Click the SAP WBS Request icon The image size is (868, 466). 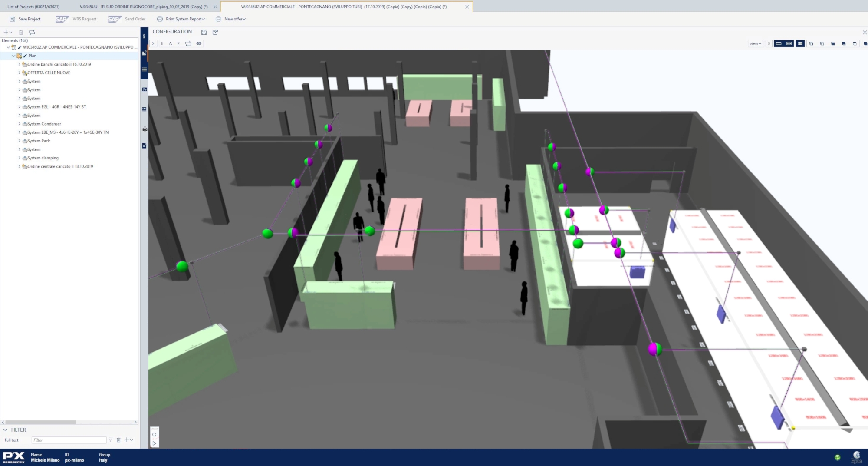(62, 19)
